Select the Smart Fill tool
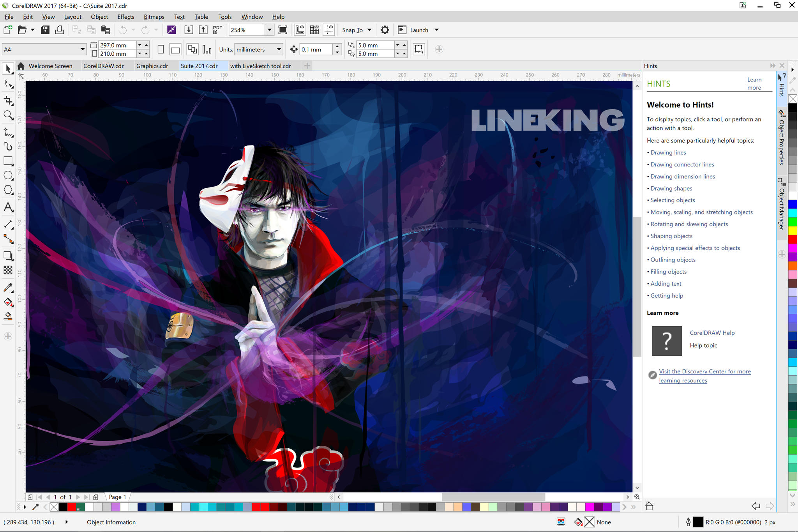 click(8, 316)
